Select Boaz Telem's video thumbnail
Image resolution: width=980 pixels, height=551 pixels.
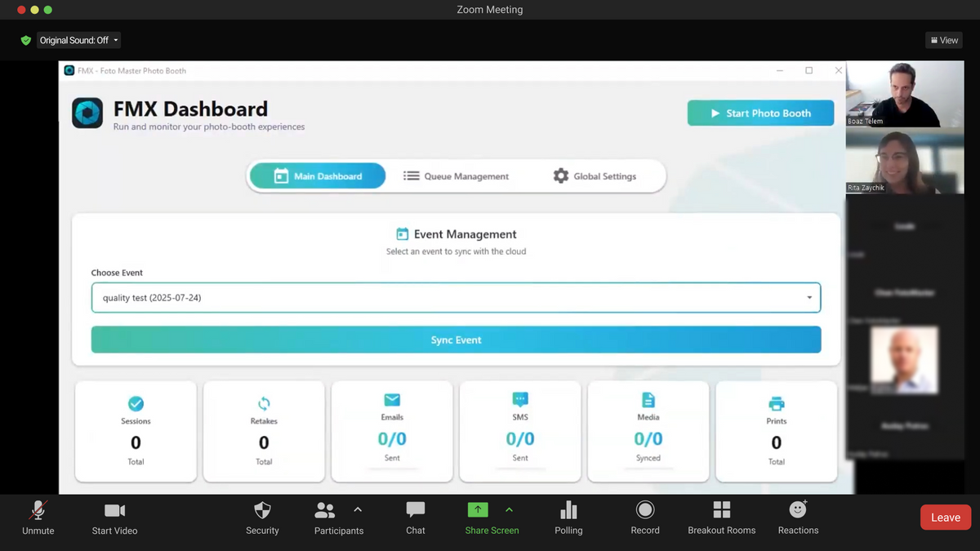905,94
